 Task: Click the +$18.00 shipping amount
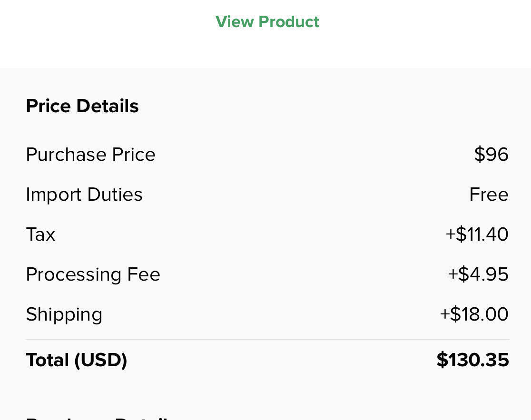pyautogui.click(x=474, y=314)
